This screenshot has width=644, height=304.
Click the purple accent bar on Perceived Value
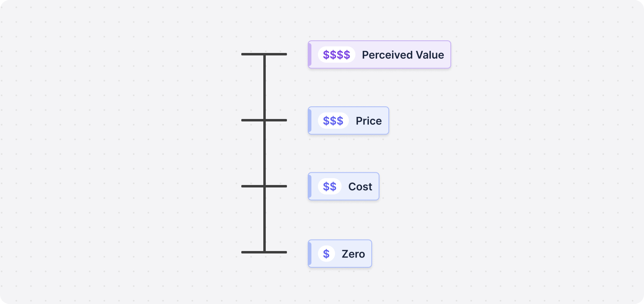(x=310, y=55)
